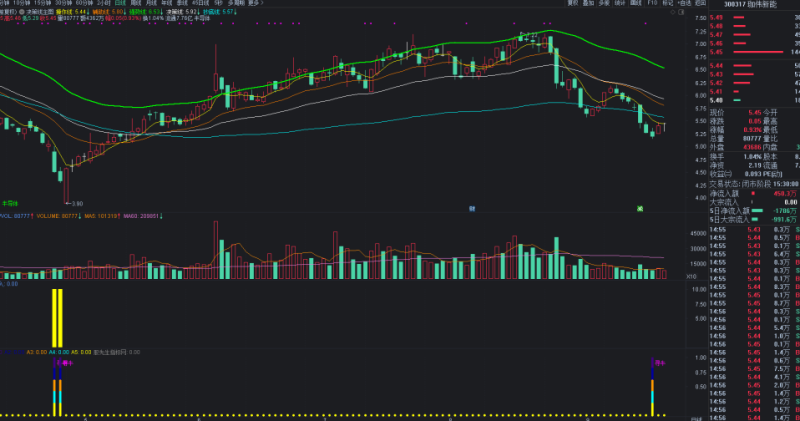Open F10 company information
The image size is (800, 421).
click(x=652, y=4)
